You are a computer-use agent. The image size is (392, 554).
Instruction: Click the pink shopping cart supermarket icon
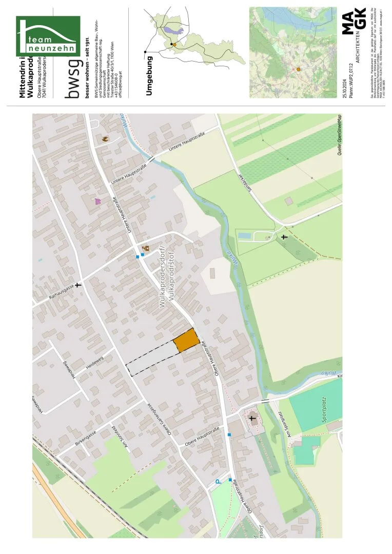click(98, 202)
